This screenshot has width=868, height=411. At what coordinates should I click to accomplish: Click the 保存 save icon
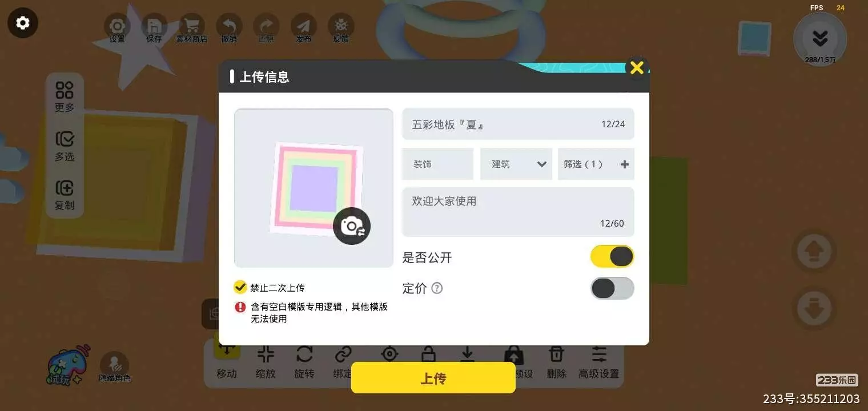pyautogui.click(x=154, y=27)
